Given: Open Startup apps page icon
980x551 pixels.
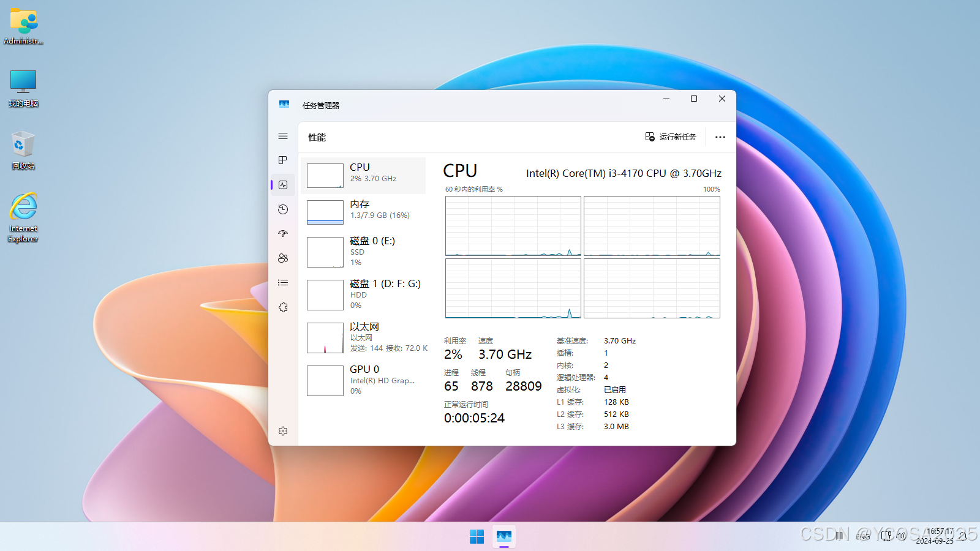Looking at the screenshot, I should click(x=283, y=234).
